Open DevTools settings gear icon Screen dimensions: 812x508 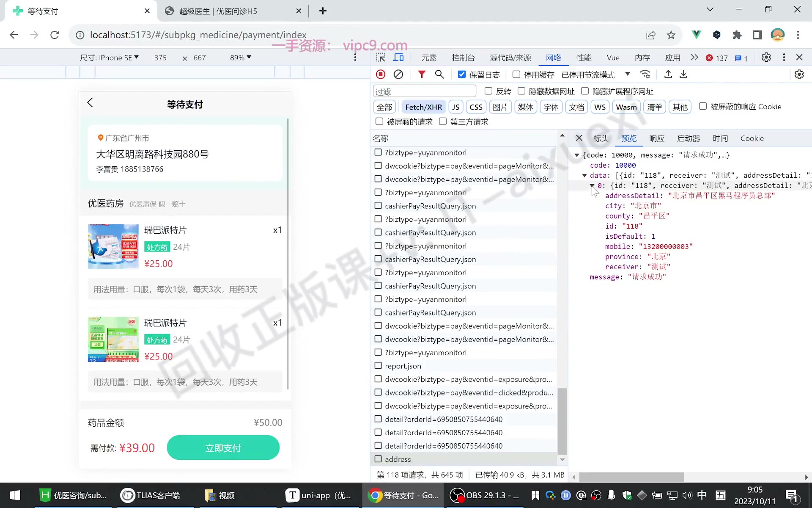(x=766, y=58)
